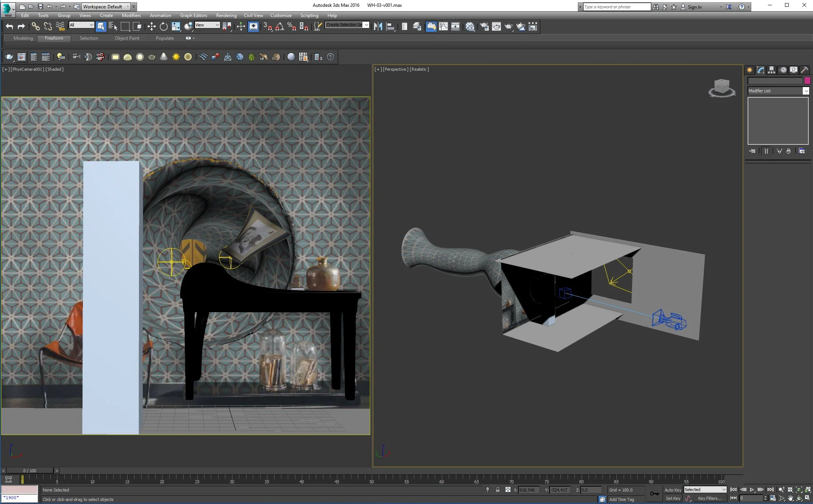Click the Select and Link icon
The image size is (813, 504).
tap(35, 26)
